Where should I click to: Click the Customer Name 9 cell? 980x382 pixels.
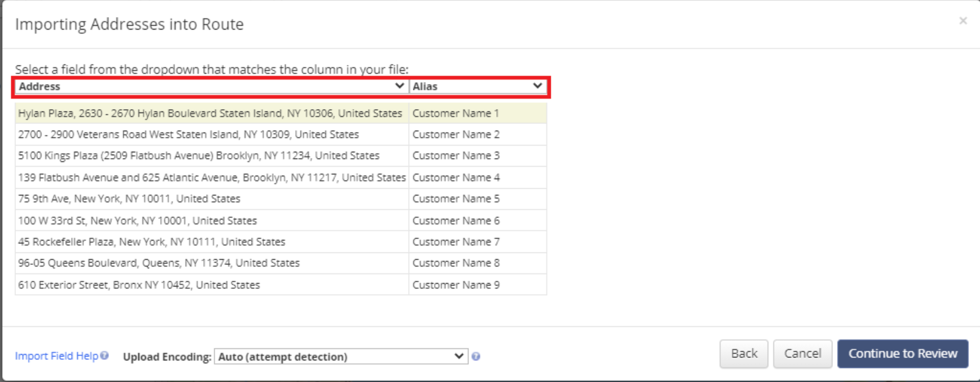point(478,285)
